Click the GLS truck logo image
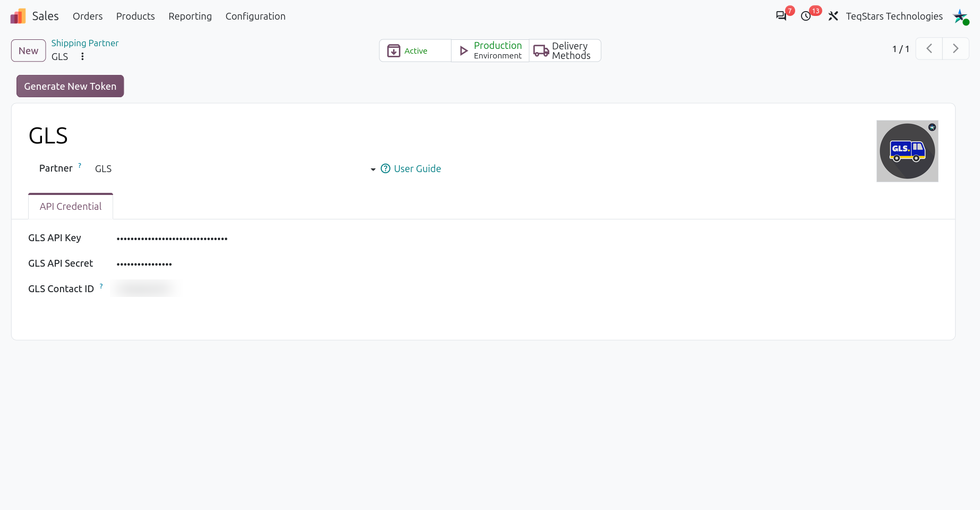 pos(907,151)
